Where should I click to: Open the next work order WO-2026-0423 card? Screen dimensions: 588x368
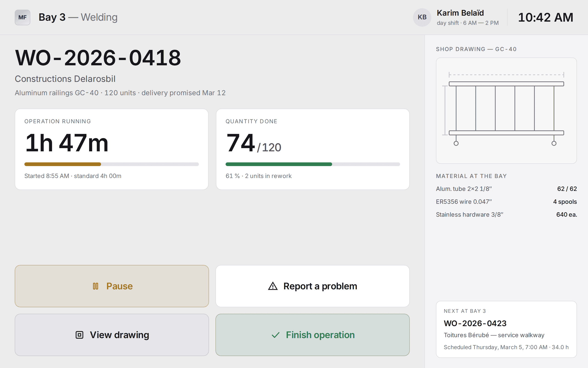click(x=506, y=329)
